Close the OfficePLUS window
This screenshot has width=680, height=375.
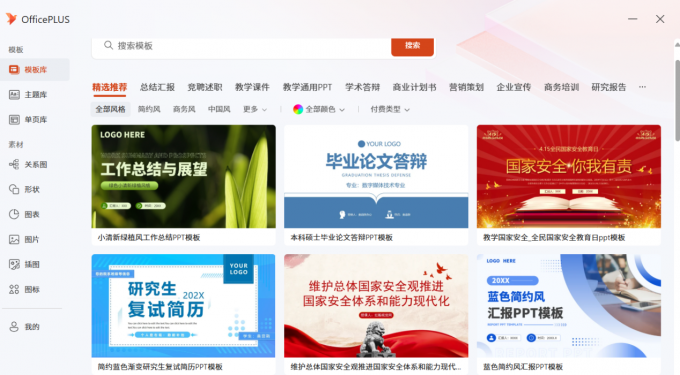point(660,19)
